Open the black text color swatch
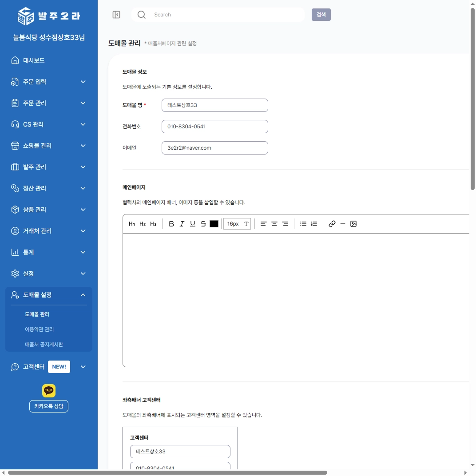476x476 pixels. [x=214, y=224]
